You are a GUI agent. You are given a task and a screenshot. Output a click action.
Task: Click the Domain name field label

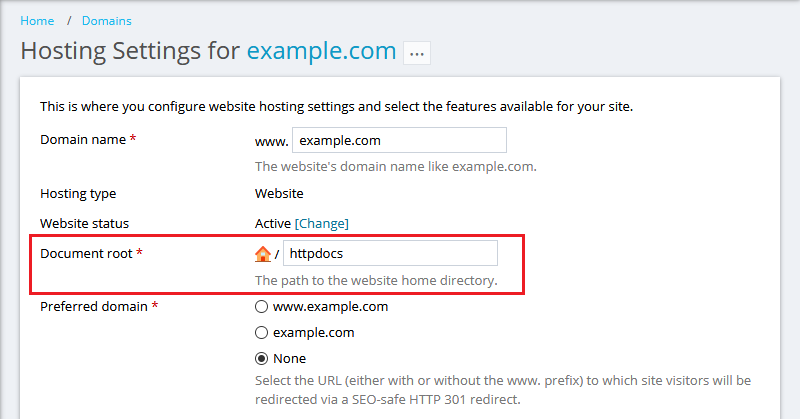pyautogui.click(x=82, y=140)
